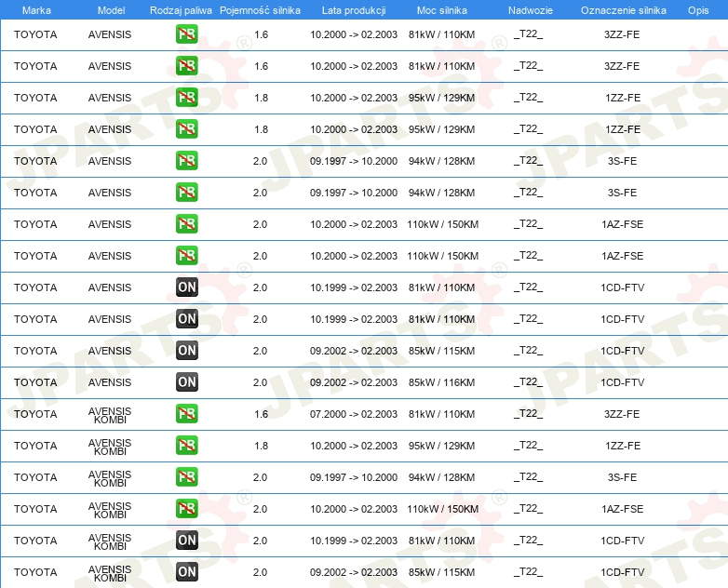Viewport: 728px width, 588px height.
Task: Click the petrol icon in the first 3ZZ-FE row
Action: click(186, 34)
